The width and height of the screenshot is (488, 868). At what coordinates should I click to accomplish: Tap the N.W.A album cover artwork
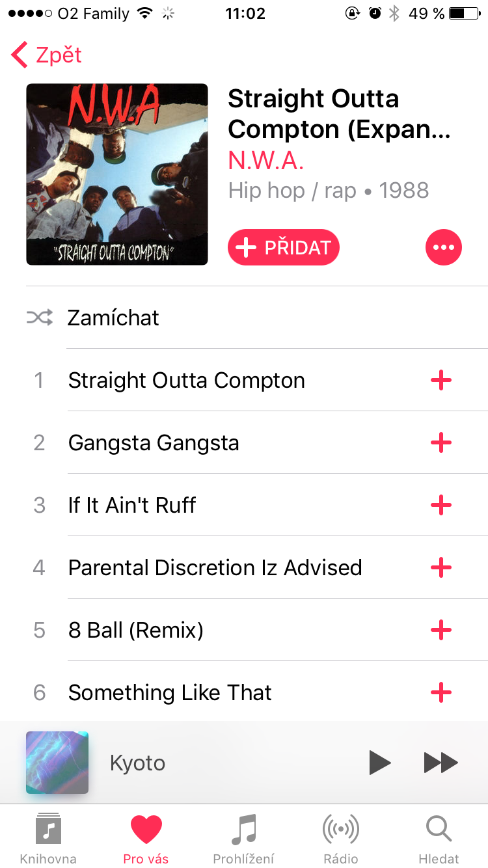(117, 174)
